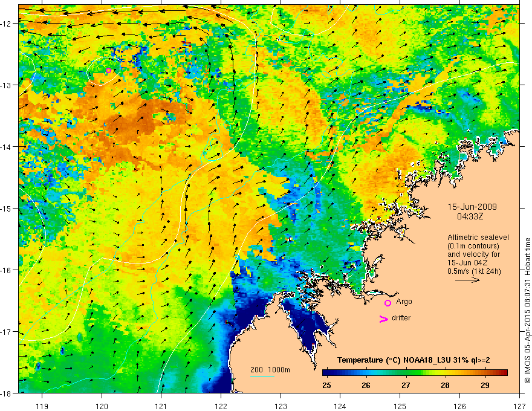Click the 'drifter' legend label
The height and width of the screenshot is (411, 532).
pyautogui.click(x=401, y=318)
